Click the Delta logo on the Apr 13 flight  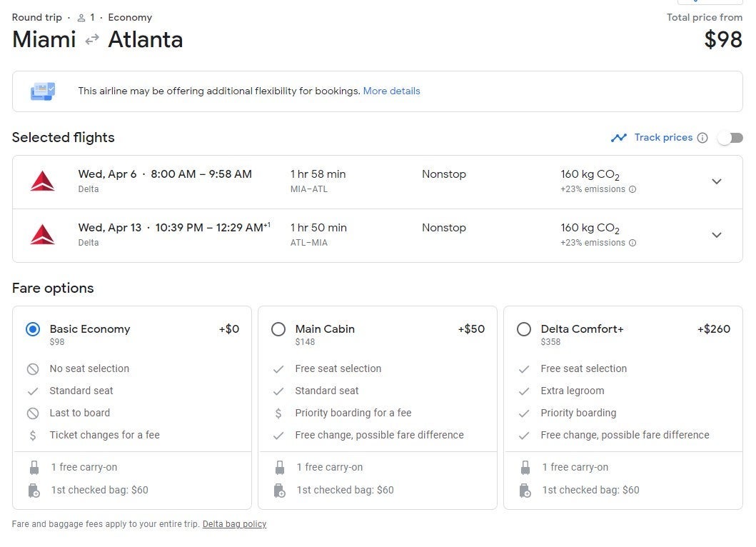coord(43,235)
